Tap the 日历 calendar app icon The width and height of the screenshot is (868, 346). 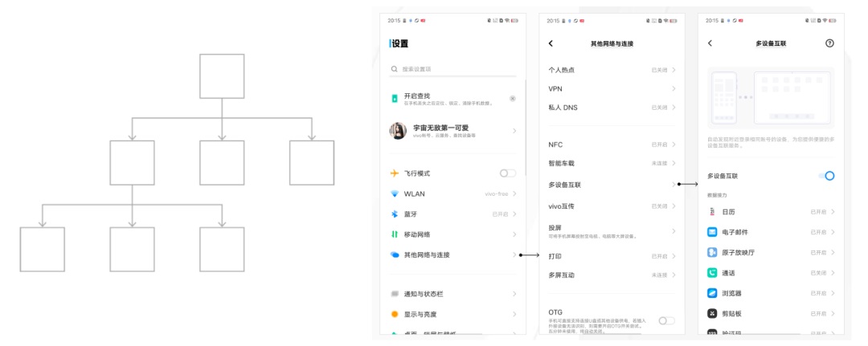tap(712, 212)
